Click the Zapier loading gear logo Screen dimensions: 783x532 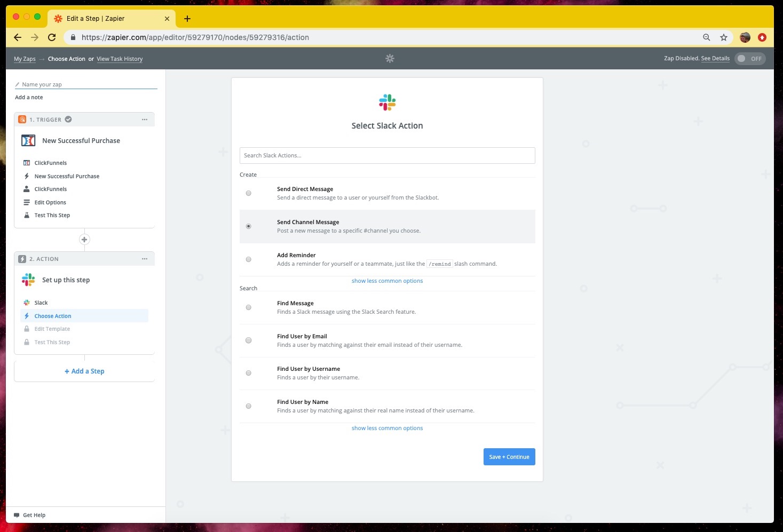[x=390, y=58]
